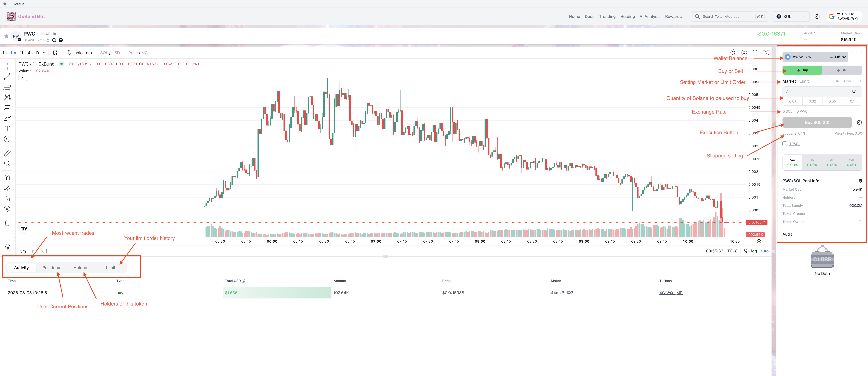Toggle price axis to percentage scale
The image size is (868, 376).
click(x=745, y=251)
